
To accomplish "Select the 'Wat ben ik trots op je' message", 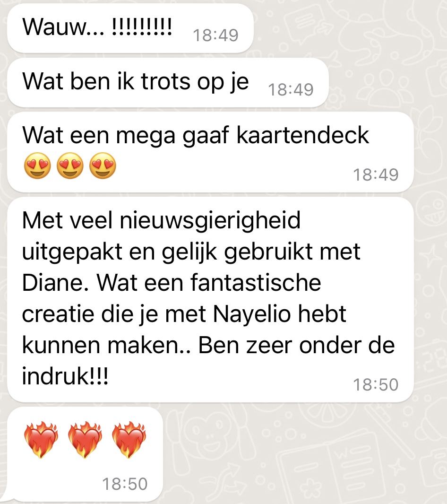I will (x=168, y=83).
